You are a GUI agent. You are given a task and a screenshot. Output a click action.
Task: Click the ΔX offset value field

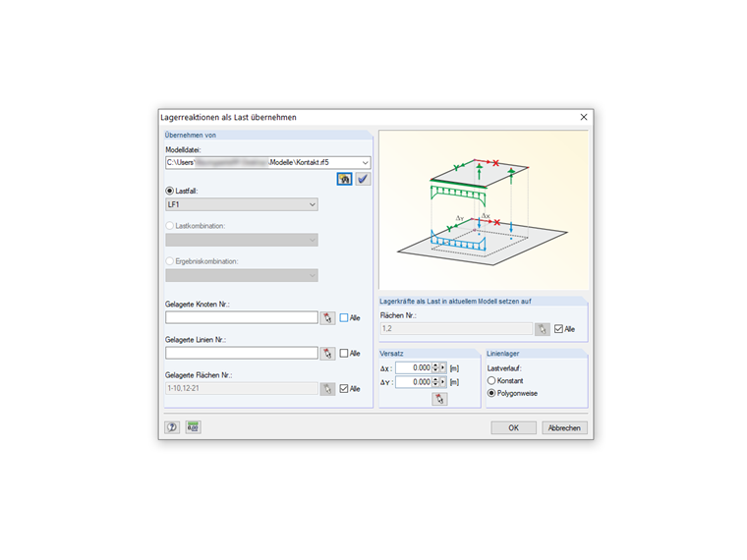pos(414,367)
